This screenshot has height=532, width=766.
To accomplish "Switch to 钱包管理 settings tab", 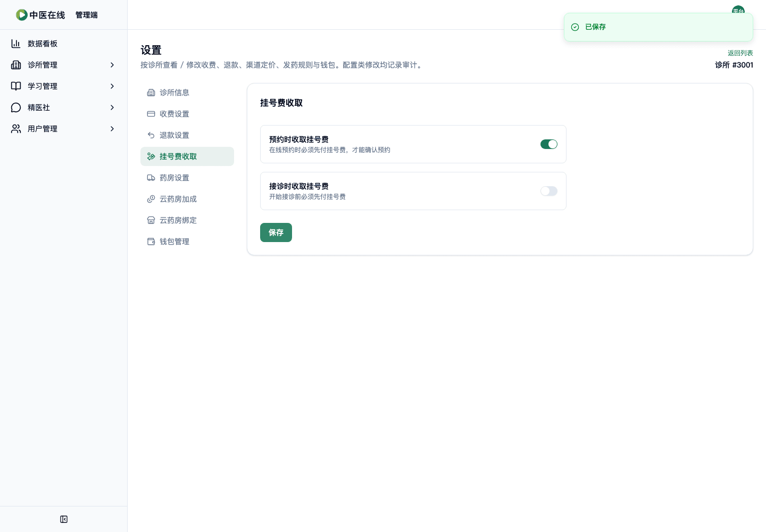I will (x=187, y=242).
